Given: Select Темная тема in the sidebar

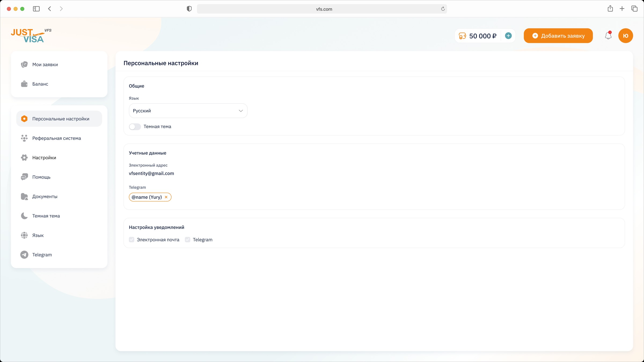Looking at the screenshot, I should point(59,216).
